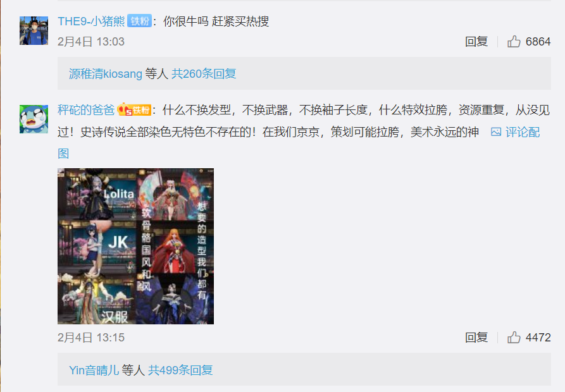Expand 共499条回复 replies

tap(180, 370)
